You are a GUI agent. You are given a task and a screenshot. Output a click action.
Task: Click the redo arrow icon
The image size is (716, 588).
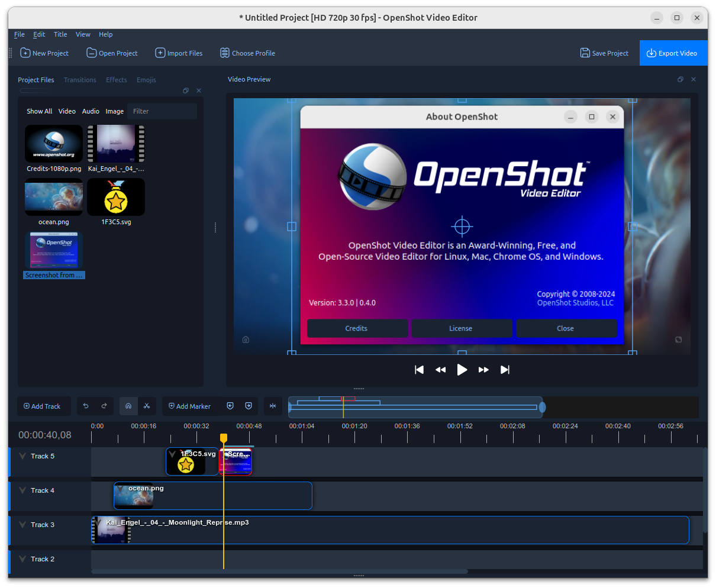coord(104,406)
